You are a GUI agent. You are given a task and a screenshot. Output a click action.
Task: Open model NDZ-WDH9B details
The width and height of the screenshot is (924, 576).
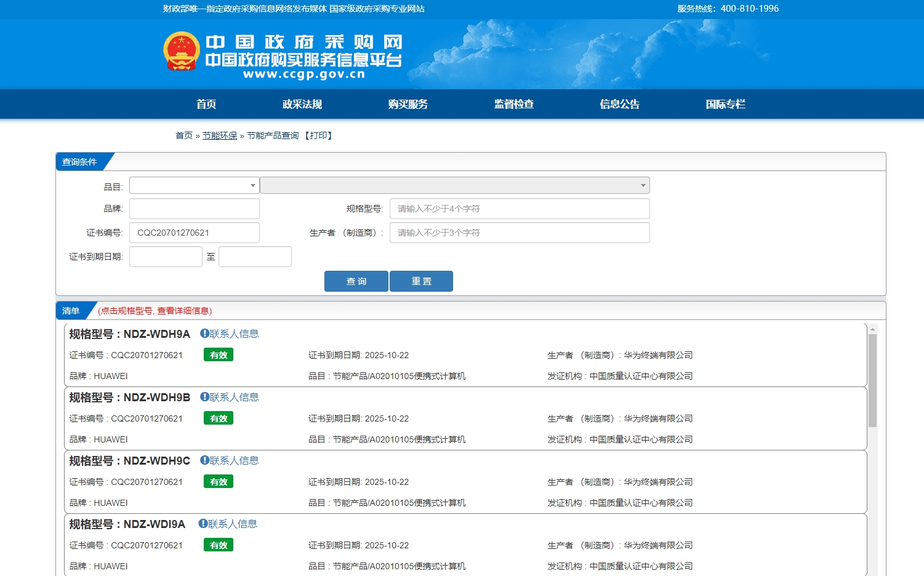click(x=156, y=398)
